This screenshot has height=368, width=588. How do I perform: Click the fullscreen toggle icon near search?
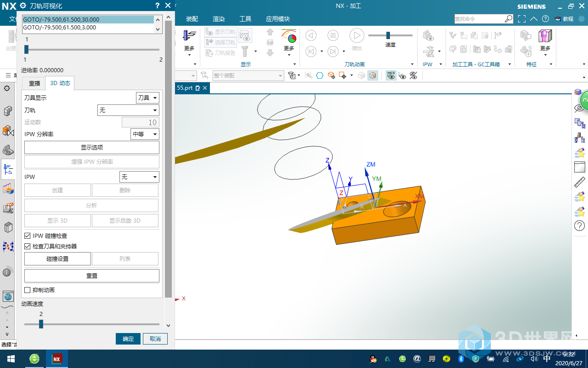point(522,19)
